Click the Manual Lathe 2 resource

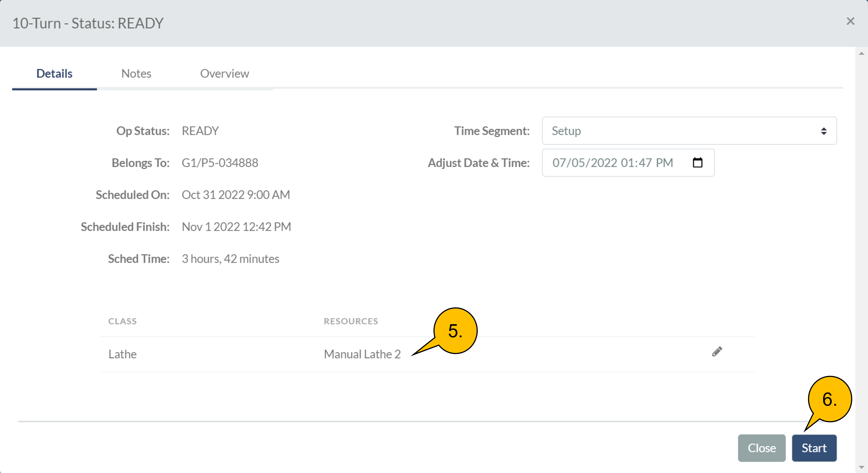pos(362,354)
